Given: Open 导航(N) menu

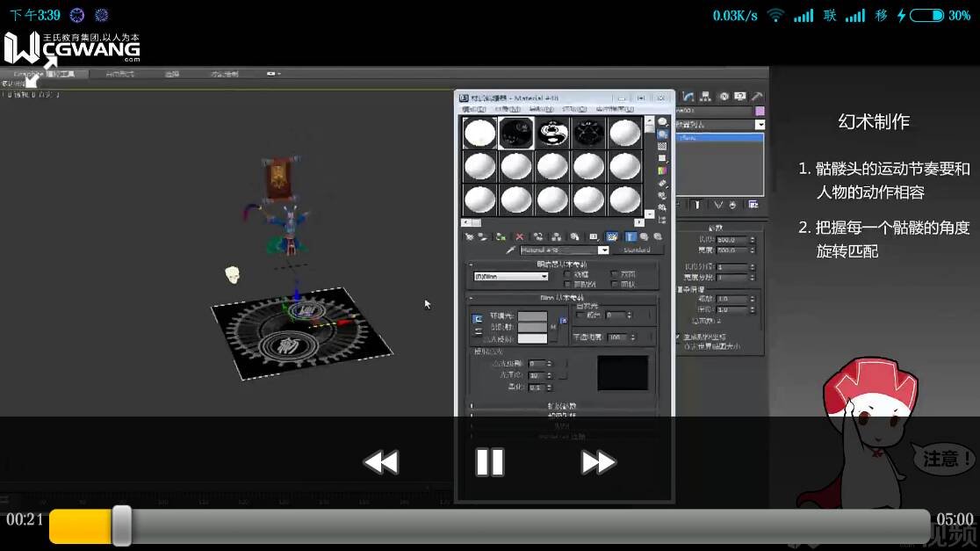Looking at the screenshot, I should 541,110.
